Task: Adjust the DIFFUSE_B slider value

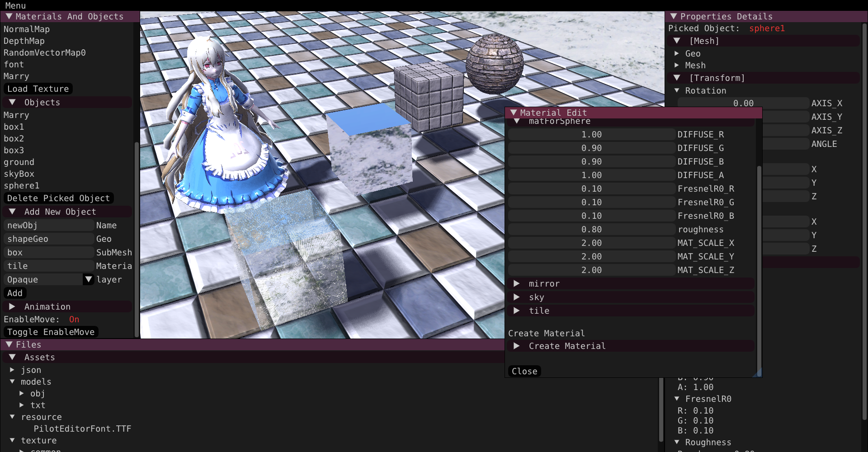Action: pos(591,162)
